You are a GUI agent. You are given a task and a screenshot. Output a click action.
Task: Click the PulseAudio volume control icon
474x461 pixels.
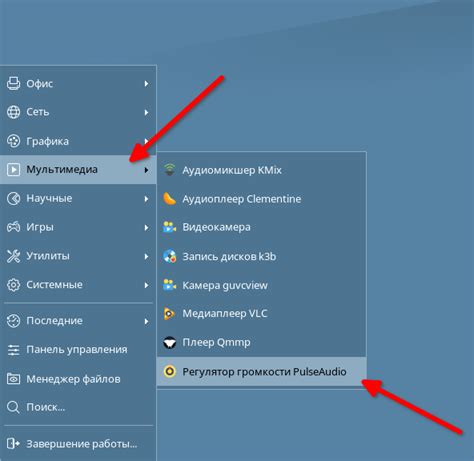tap(169, 371)
